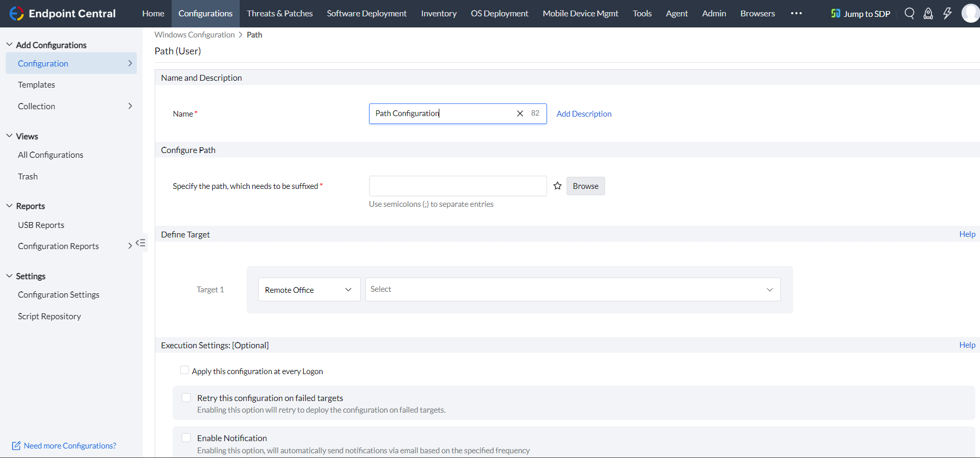Select Configuration Reports in sidebar

[x=58, y=246]
